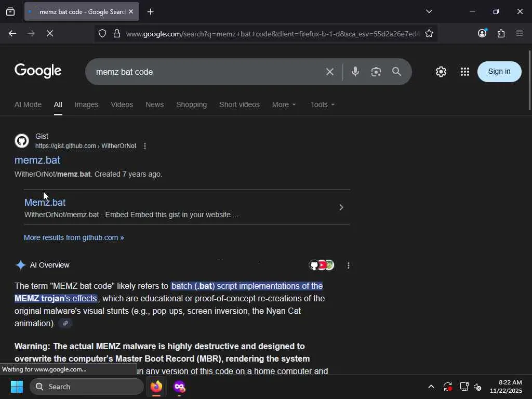Open the memz.bat result title
Viewport: 532px width, 399px height.
coord(37,160)
